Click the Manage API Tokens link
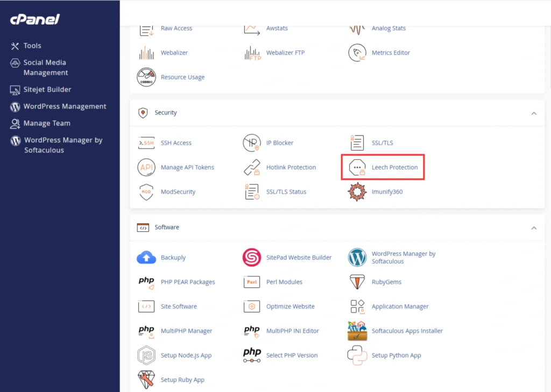Viewport: 551px width, 392px height. [x=187, y=168]
